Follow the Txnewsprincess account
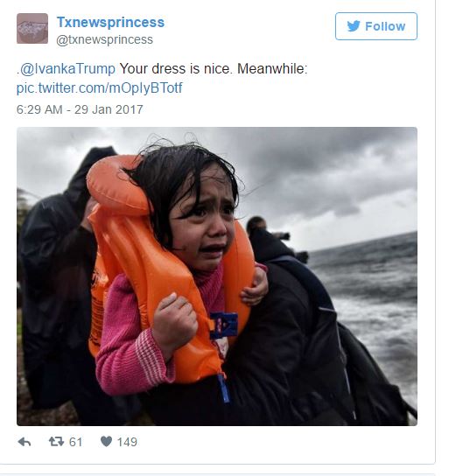The height and width of the screenshot is (476, 449). [x=376, y=26]
